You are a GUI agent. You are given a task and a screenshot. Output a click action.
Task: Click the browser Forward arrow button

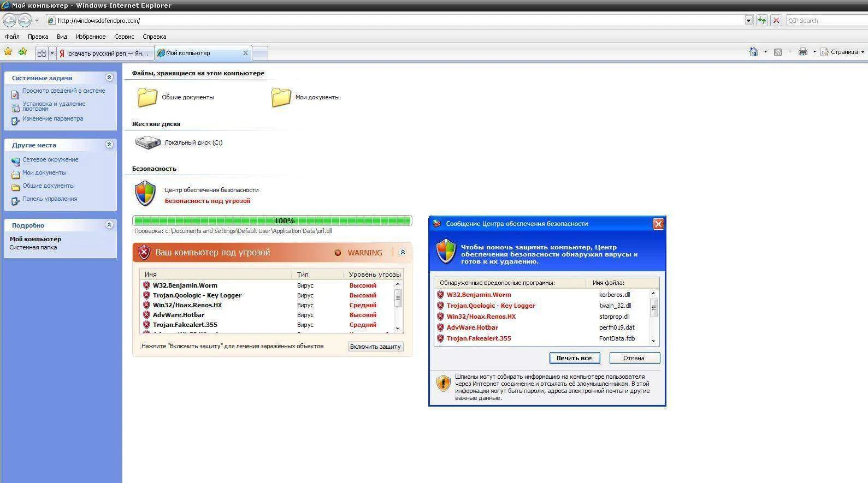point(25,21)
